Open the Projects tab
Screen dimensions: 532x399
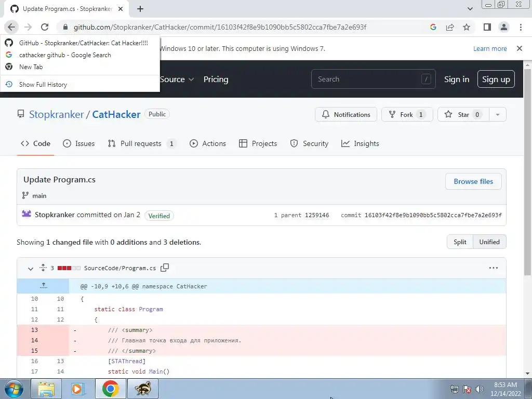coord(258,143)
